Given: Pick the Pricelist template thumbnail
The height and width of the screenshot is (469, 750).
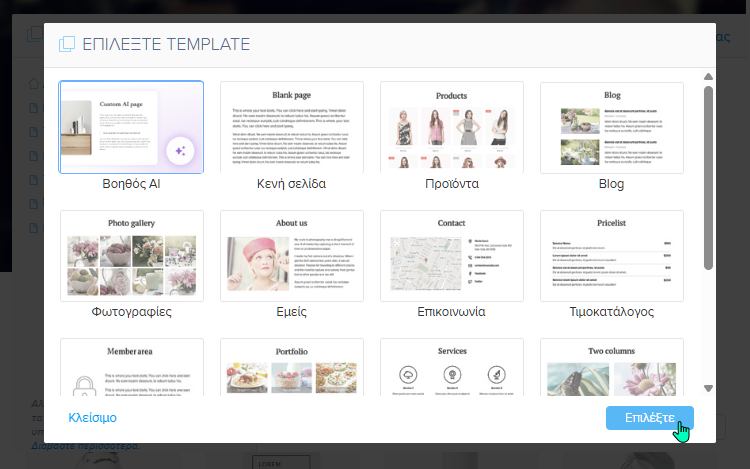Looking at the screenshot, I should 611,256.
